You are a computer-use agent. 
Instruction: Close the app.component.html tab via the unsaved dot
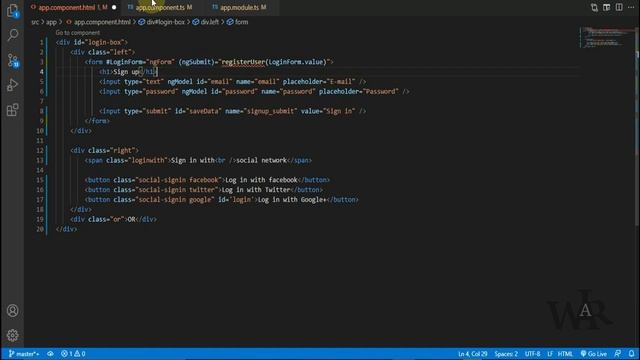[114, 7]
